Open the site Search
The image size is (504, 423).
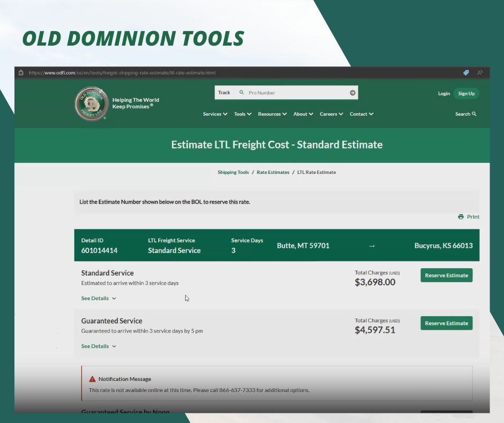click(x=466, y=114)
